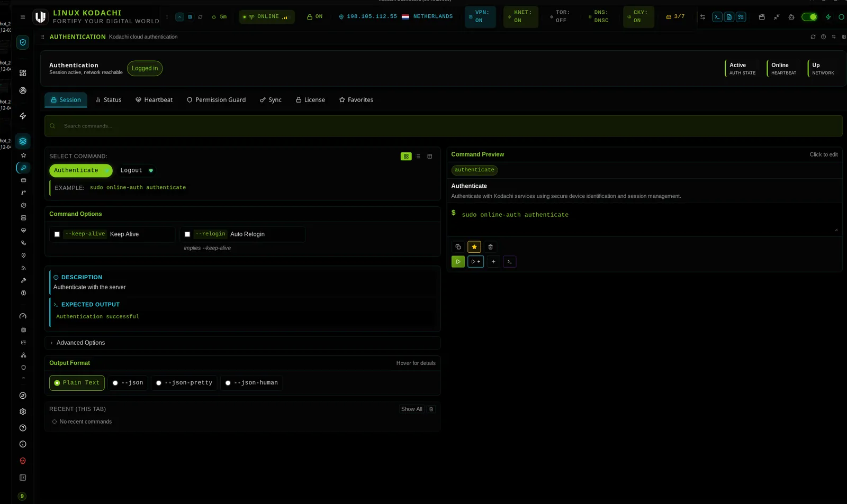Open the License tab
This screenshot has width=847, height=504.
point(310,100)
